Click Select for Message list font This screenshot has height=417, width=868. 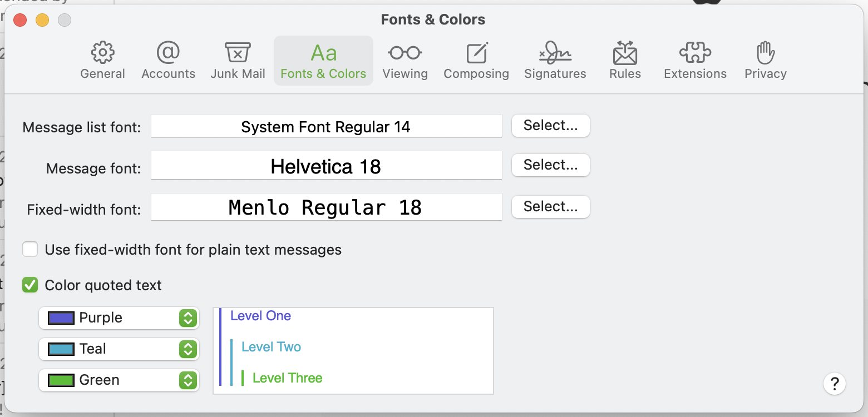tap(550, 126)
